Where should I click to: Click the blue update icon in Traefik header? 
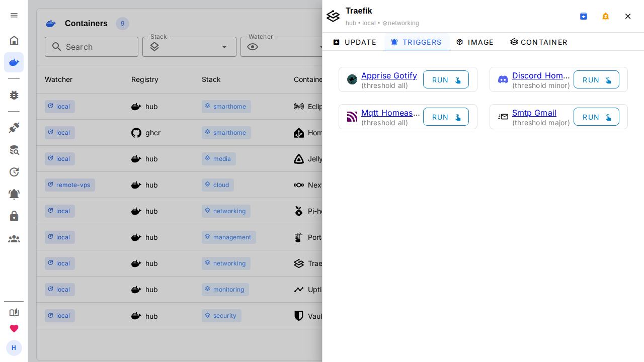(x=584, y=16)
